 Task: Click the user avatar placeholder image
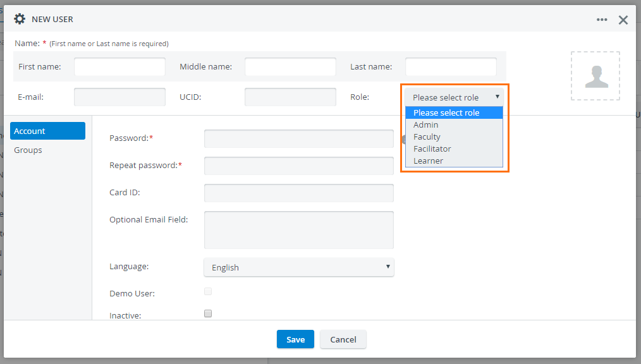(x=595, y=76)
